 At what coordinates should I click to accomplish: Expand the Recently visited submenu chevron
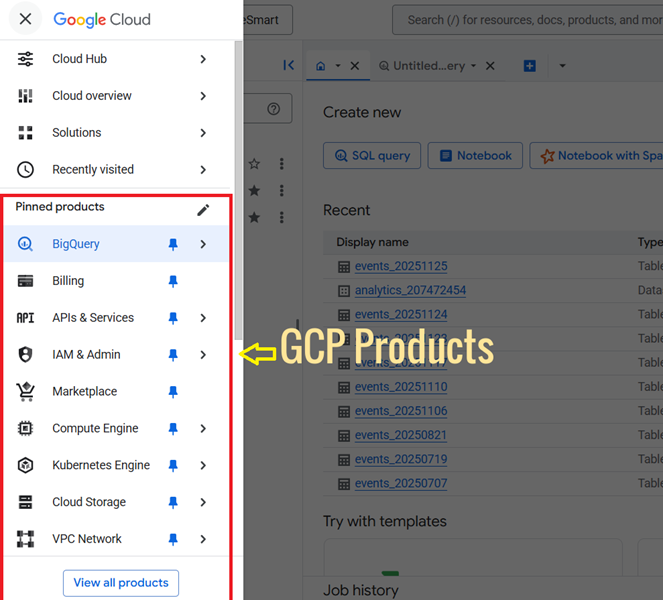203,170
